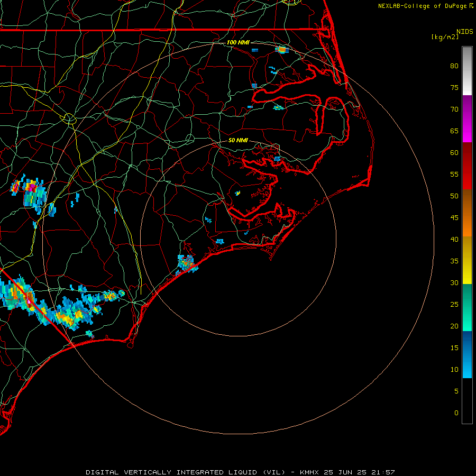Screen dimensions: 476x476
Task: Pick the orange segment of color bar
Action: pos(467,225)
